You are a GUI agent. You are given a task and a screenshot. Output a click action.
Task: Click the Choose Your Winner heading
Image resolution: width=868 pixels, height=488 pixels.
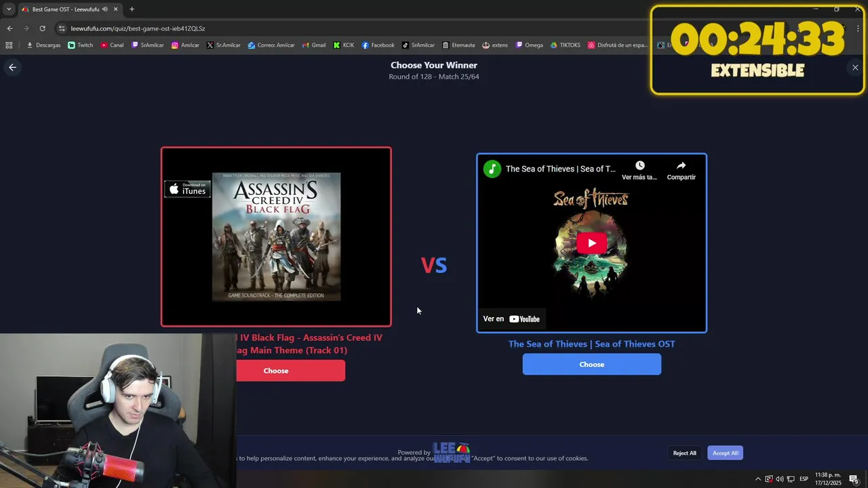click(x=434, y=65)
